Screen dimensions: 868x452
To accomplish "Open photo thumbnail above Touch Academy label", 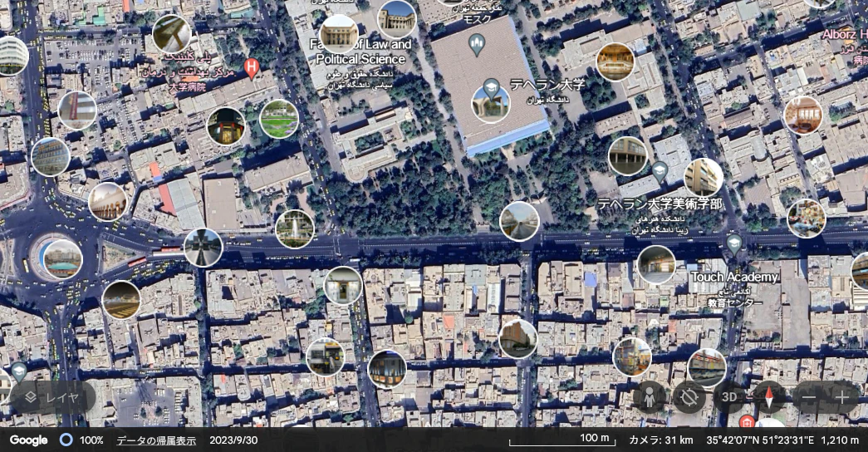I will pyautogui.click(x=656, y=265).
